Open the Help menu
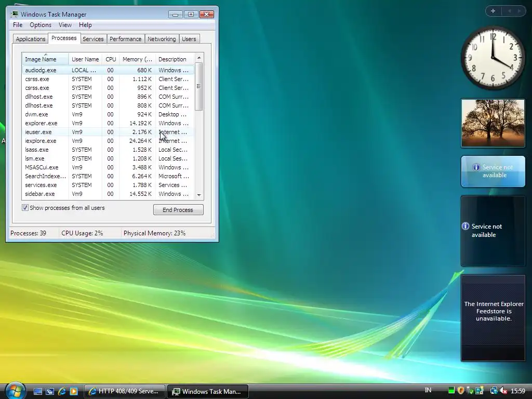532x399 pixels. click(x=85, y=25)
